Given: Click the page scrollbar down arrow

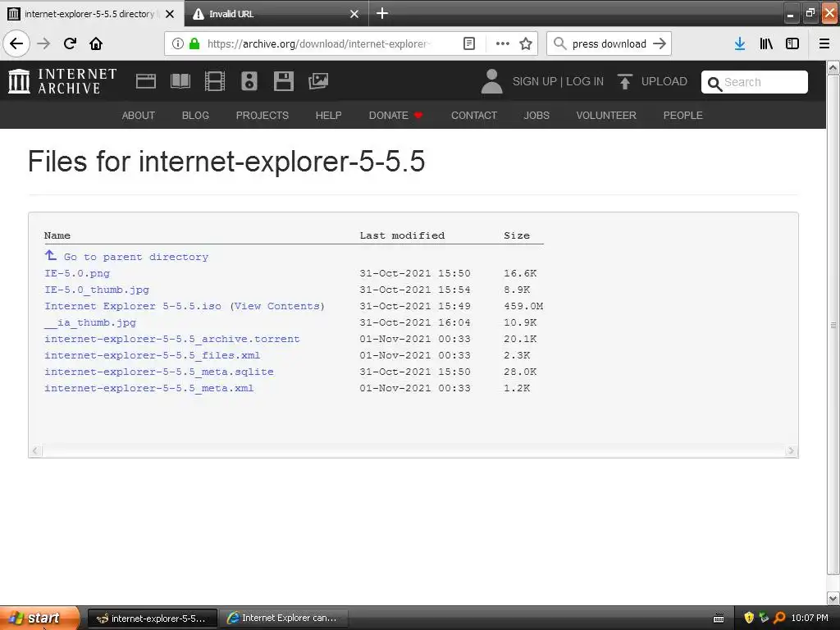Looking at the screenshot, I should 833,598.
